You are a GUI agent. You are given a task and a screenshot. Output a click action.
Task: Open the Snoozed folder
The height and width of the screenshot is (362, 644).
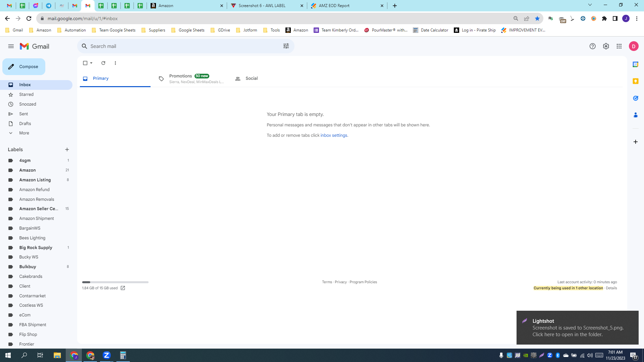[x=36, y=104]
